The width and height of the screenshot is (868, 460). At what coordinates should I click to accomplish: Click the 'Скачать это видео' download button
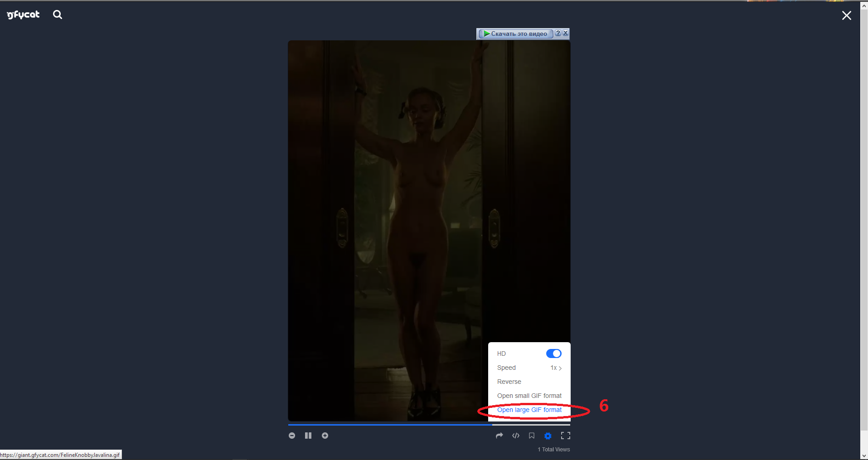pyautogui.click(x=515, y=34)
